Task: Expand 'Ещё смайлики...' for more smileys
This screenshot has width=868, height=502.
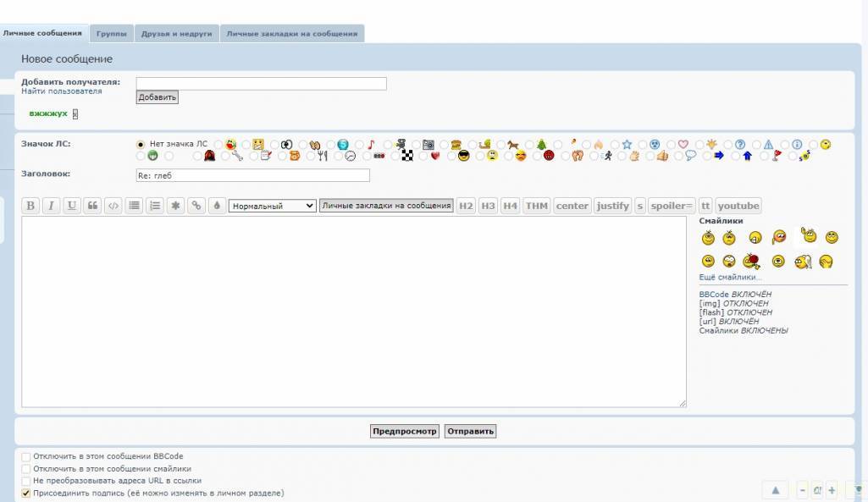Action: [x=730, y=278]
